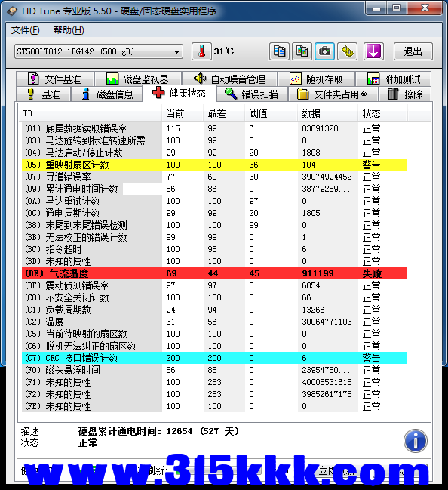Screen dimensions: 448x490
Task: Select the (03) 马达旋转到标准转速所需 row
Action: 214,140
